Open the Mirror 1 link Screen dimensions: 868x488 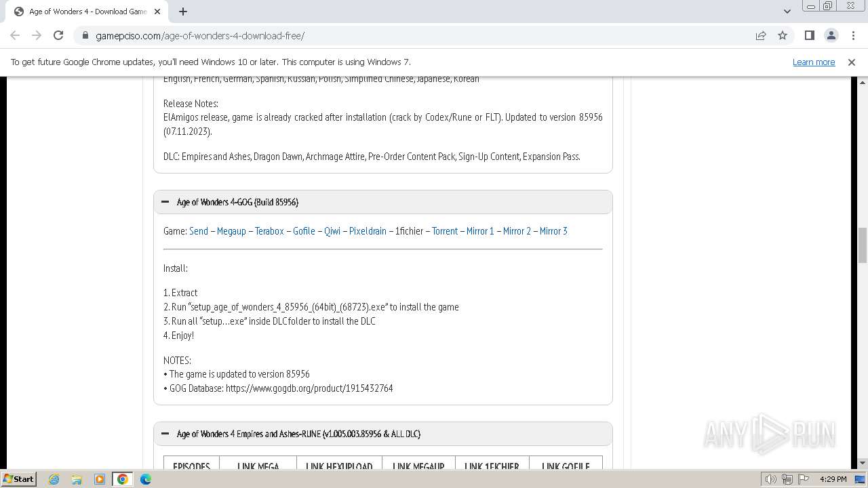pyautogui.click(x=480, y=231)
